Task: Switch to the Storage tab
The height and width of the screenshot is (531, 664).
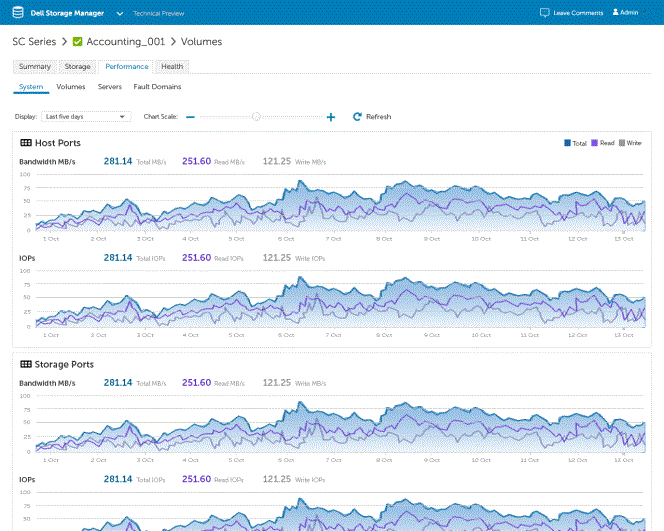Action: point(77,66)
